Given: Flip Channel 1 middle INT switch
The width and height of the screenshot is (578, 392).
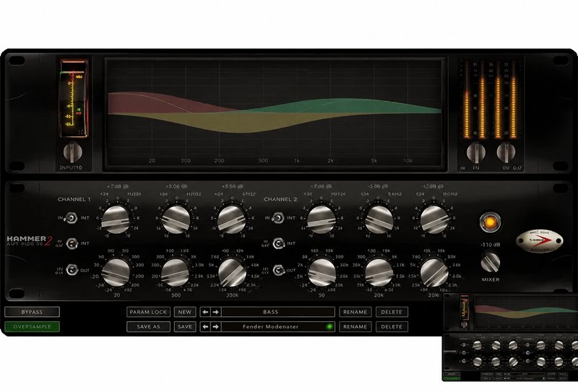Looking at the screenshot, I should [72, 243].
